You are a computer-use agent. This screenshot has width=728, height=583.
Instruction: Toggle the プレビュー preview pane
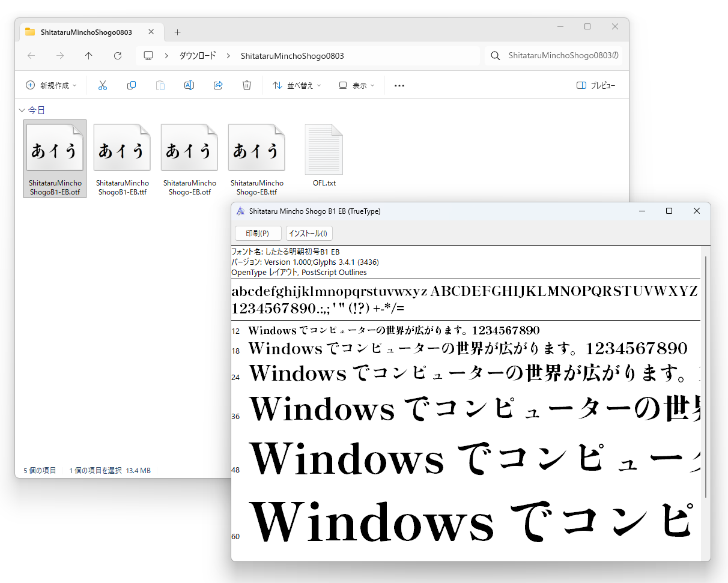click(x=596, y=85)
